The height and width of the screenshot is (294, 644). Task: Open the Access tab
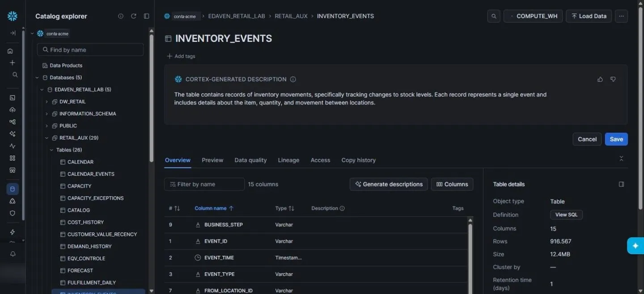pos(320,160)
